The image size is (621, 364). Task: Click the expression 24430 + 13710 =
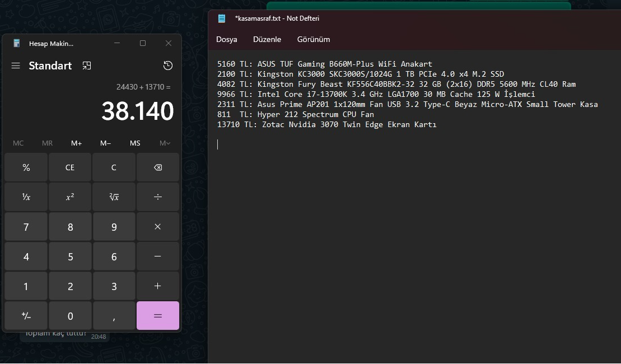point(143,87)
